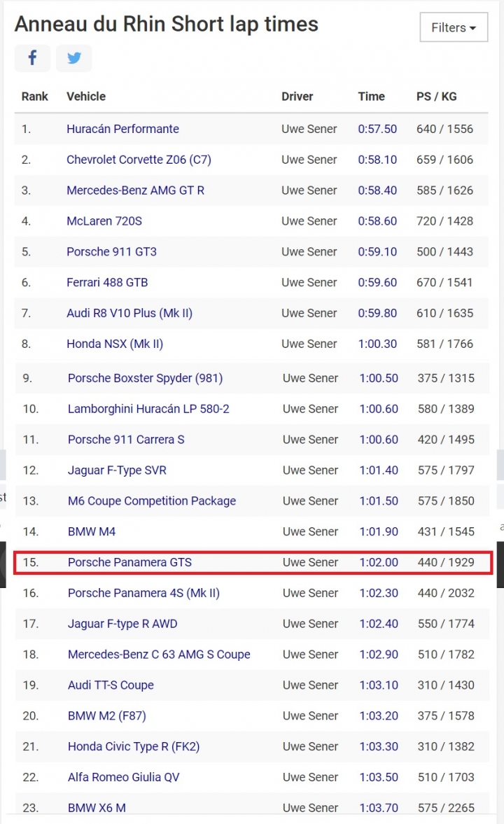Open the Alfa Romeo Giulia QV link

[123, 777]
